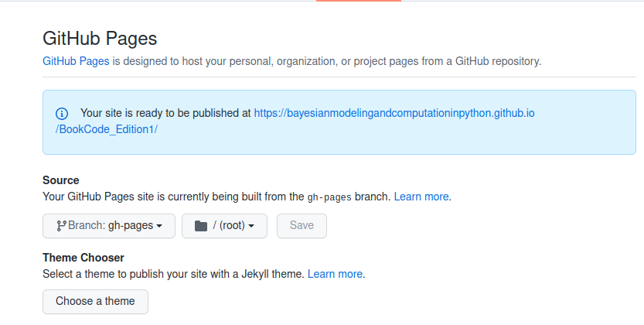Viewport: 644px width, 325px height.
Task: Click the GitHub Pages page heading
Action: pyautogui.click(x=100, y=39)
